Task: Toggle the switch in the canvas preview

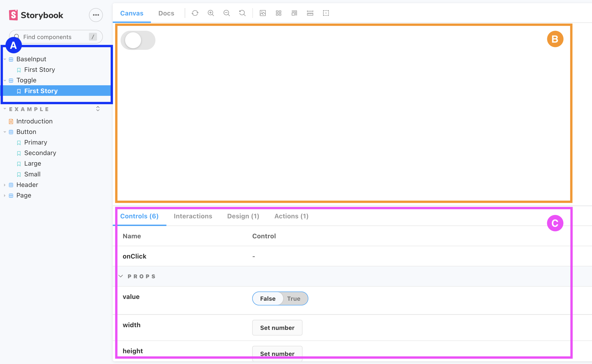Action: [138, 40]
